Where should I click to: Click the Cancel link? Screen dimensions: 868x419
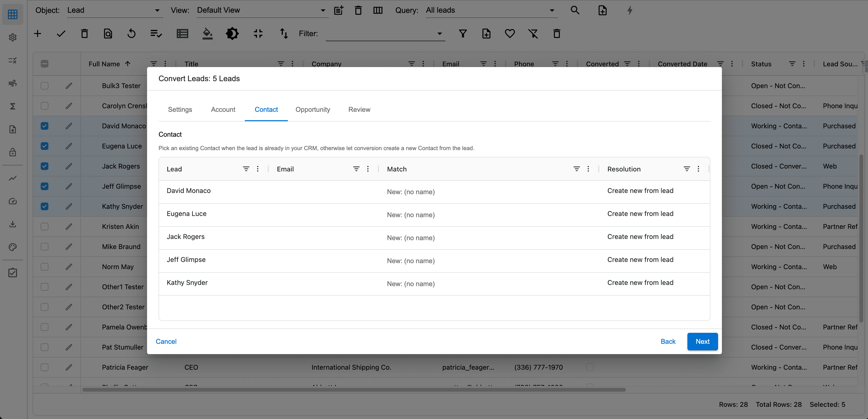coord(166,341)
